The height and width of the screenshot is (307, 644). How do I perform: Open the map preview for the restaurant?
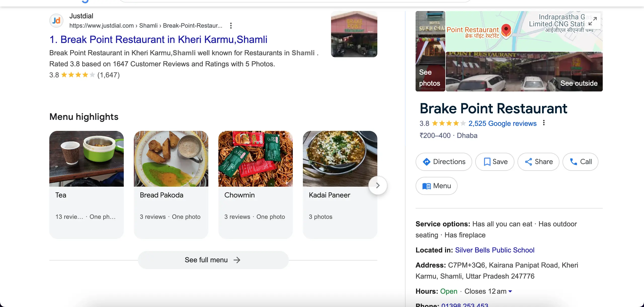coord(524,31)
